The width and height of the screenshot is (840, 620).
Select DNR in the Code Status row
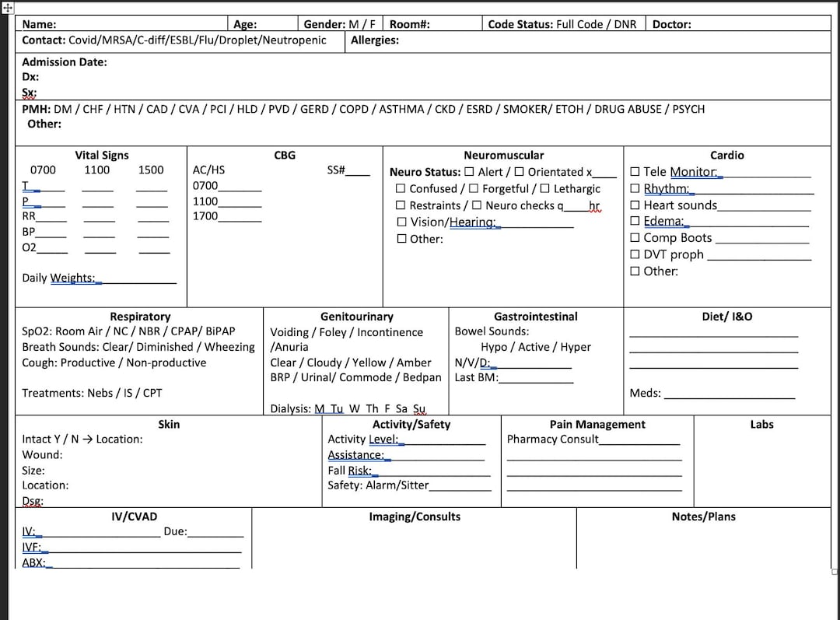point(625,23)
